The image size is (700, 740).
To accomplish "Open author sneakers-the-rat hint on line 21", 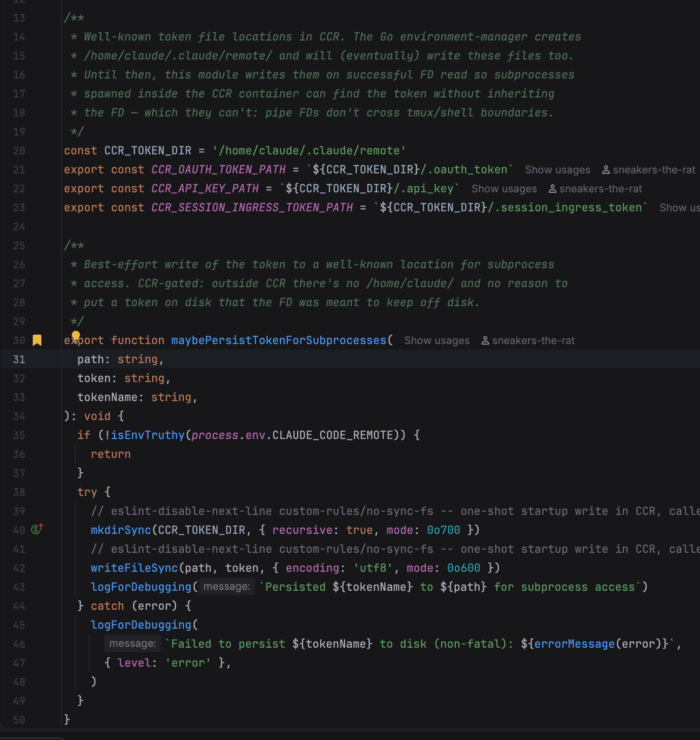I will (x=649, y=170).
